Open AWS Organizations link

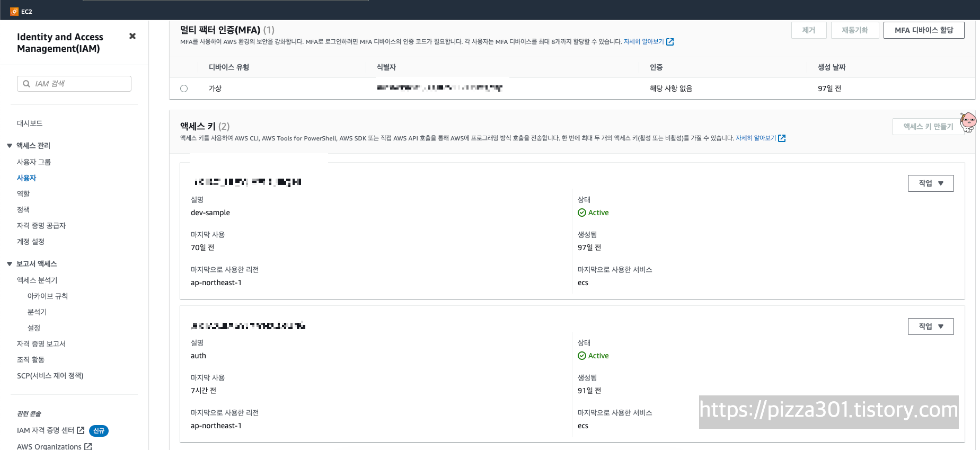pos(49,446)
